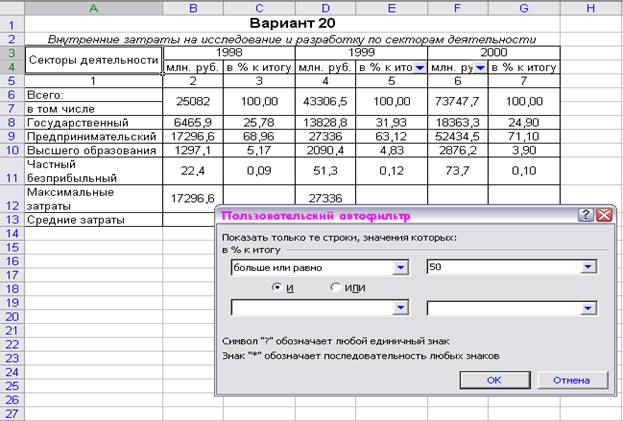
Task: Click the cell with value 73,7
Action: coord(458,171)
